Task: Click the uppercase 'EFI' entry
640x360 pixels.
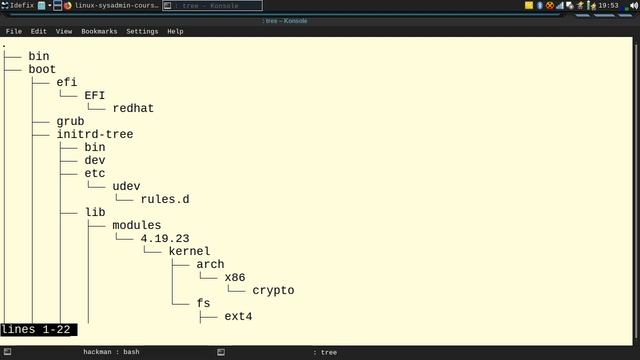Action: tap(95, 96)
